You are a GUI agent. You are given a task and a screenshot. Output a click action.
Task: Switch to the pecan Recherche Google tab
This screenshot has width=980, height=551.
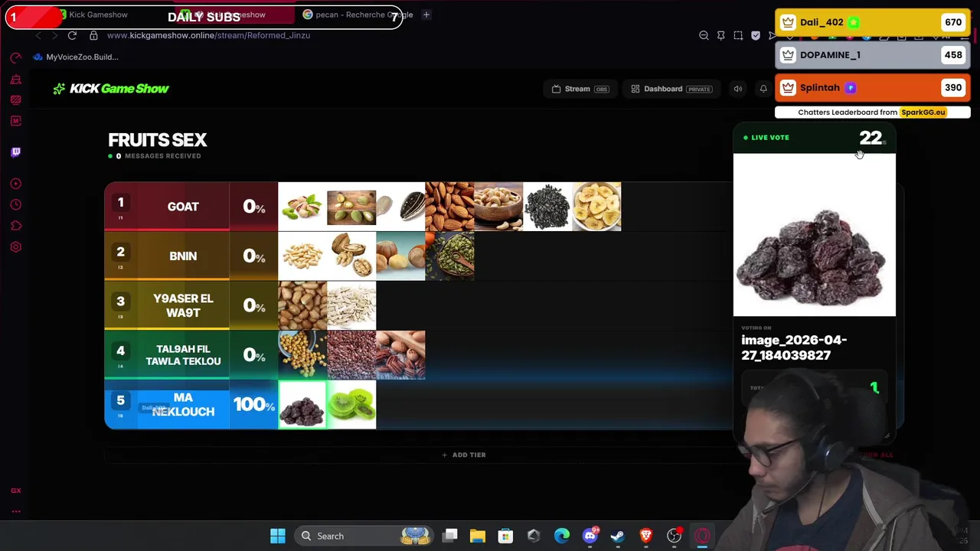point(357,15)
